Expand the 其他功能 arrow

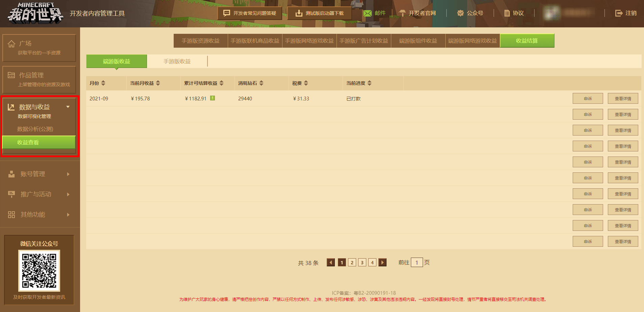coord(68,215)
